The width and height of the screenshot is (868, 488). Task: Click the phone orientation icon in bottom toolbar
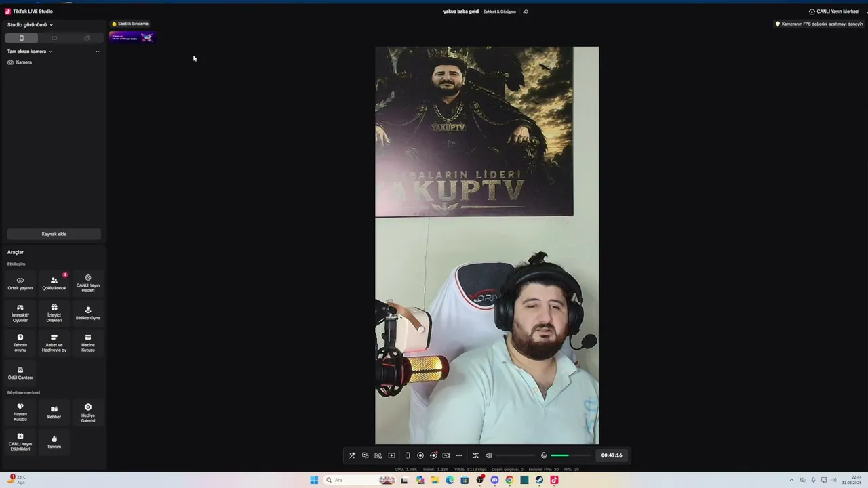(407, 455)
